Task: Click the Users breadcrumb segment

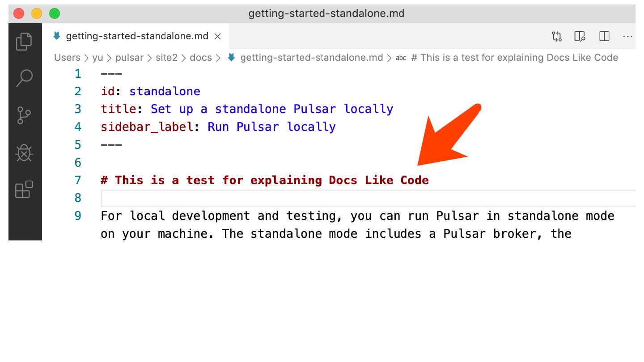Action: (x=67, y=58)
